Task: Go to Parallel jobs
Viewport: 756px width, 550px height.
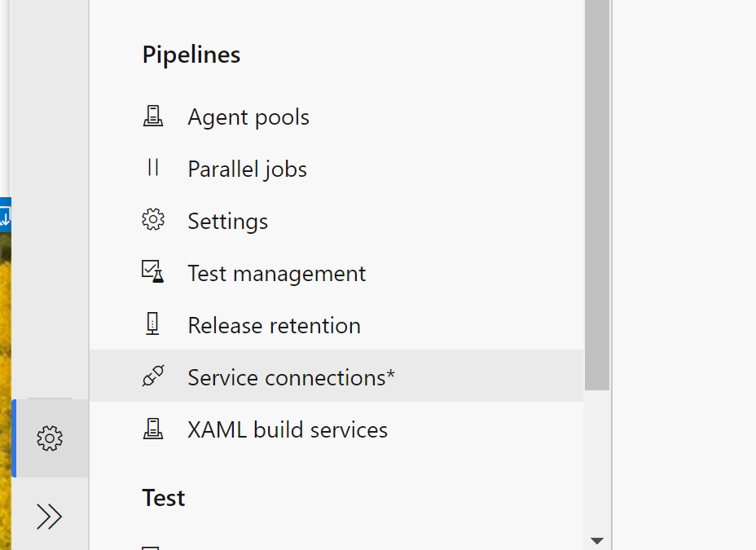Action: (x=247, y=169)
